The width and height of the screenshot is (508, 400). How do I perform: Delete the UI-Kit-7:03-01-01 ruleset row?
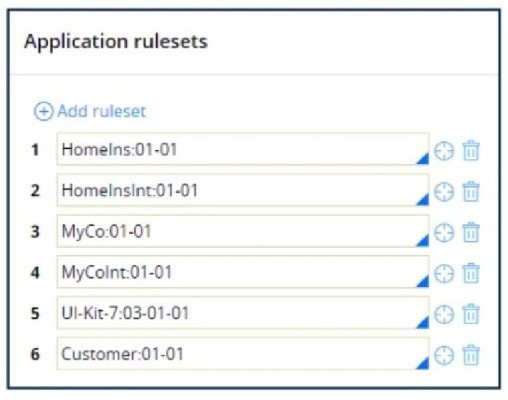471,314
